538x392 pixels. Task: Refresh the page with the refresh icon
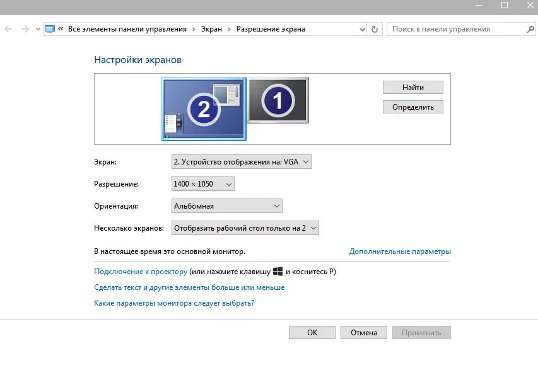tap(375, 30)
